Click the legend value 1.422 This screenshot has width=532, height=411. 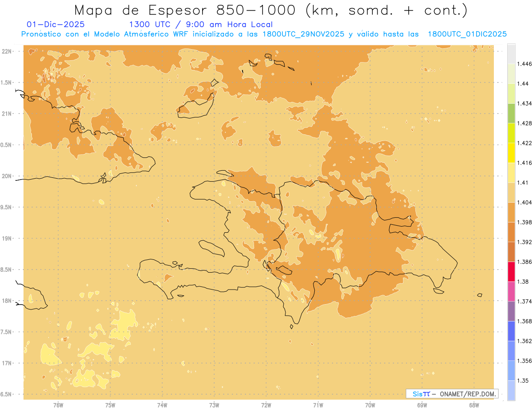(524, 143)
